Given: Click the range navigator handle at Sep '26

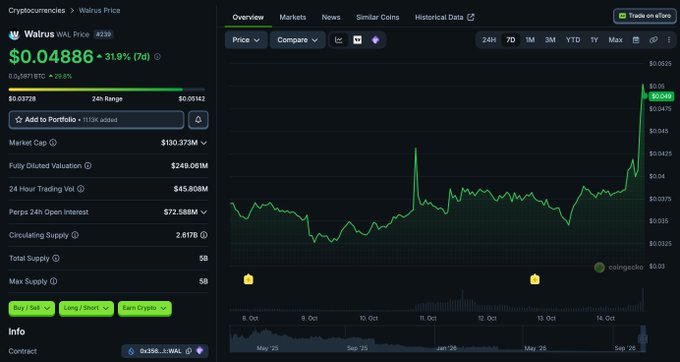Looking at the screenshot, I should point(643,339).
